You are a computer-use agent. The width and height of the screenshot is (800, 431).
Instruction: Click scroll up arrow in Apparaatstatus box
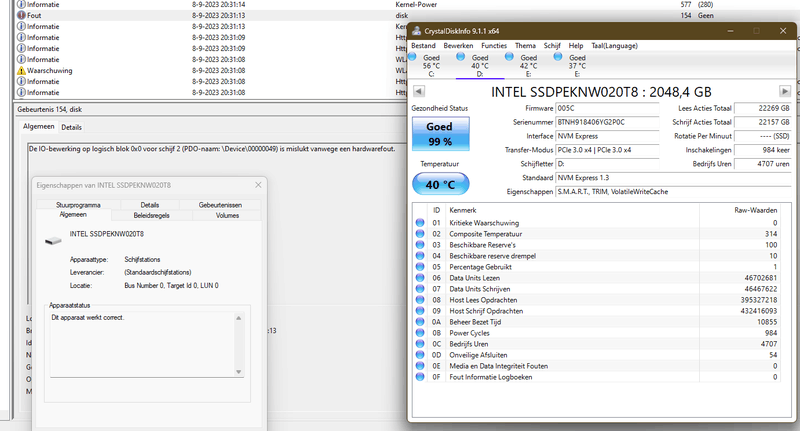[x=238, y=318]
